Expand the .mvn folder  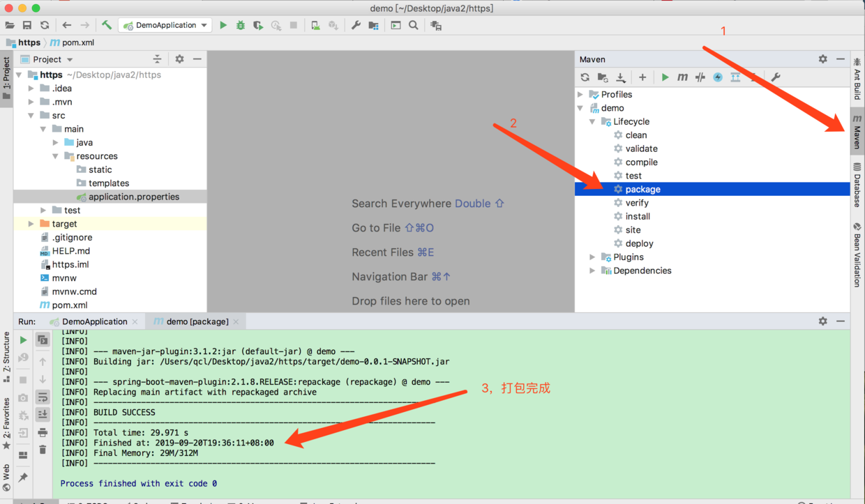(31, 102)
